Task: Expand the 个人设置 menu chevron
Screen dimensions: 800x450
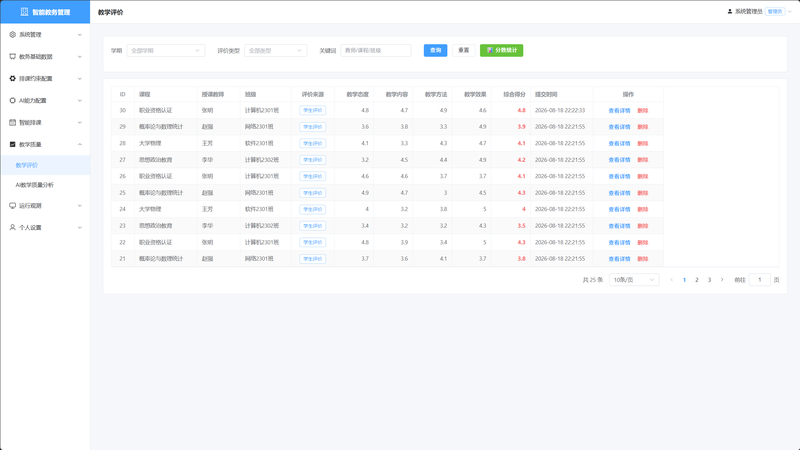Action: 80,228
